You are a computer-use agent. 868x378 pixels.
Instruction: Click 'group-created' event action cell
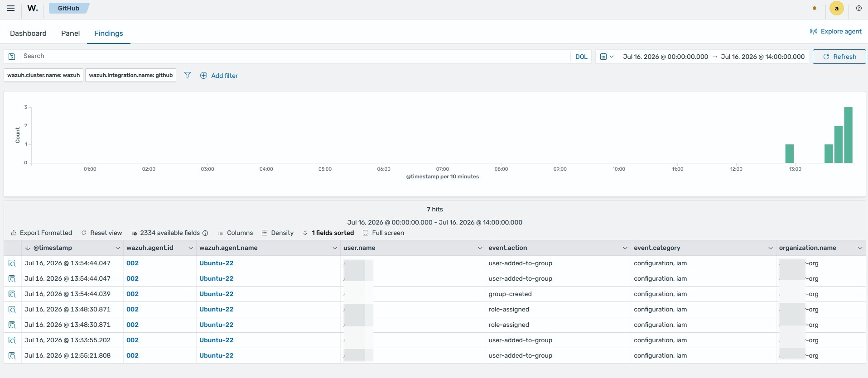510,294
